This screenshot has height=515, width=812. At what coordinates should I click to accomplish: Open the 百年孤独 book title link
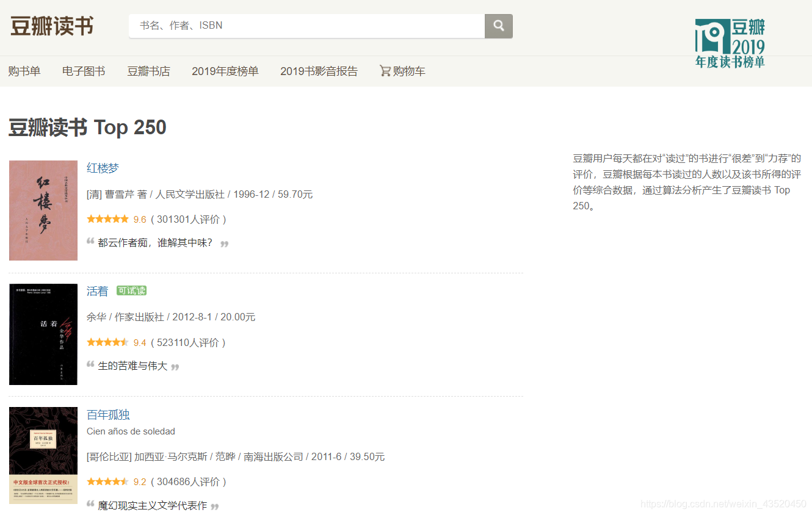click(108, 415)
